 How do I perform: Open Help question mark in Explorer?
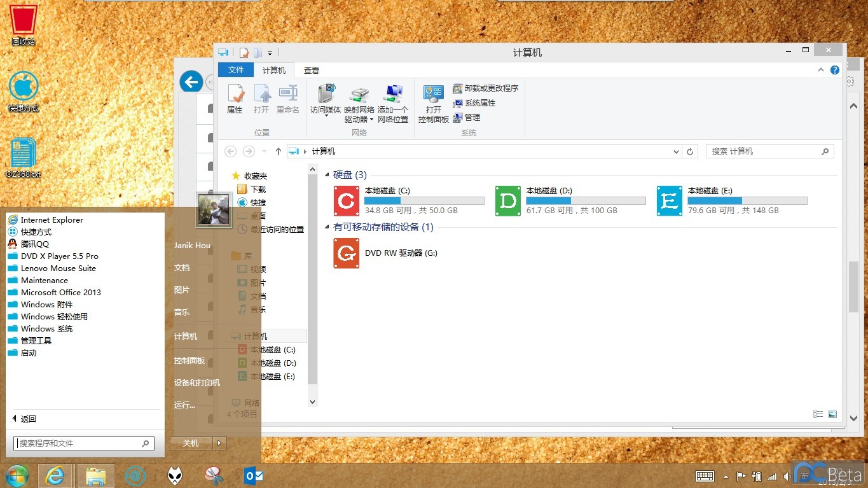tap(836, 71)
